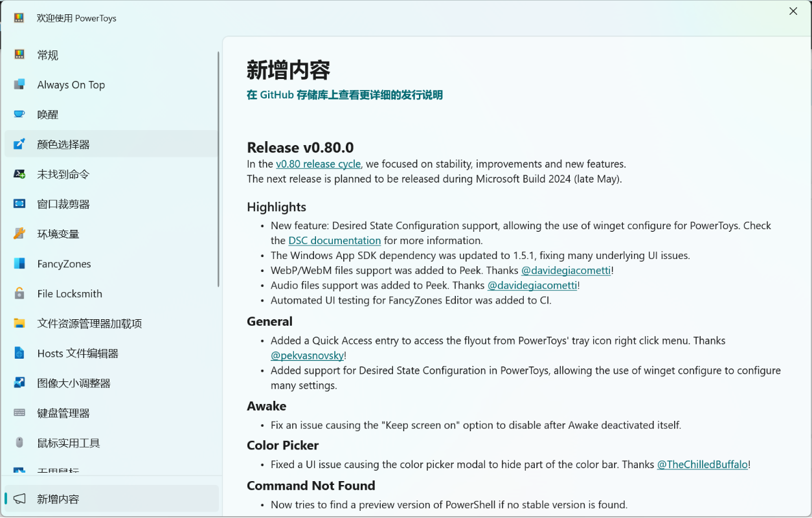The height and width of the screenshot is (518, 812).
Task: Click the Always On Top icon
Action: coord(19,84)
